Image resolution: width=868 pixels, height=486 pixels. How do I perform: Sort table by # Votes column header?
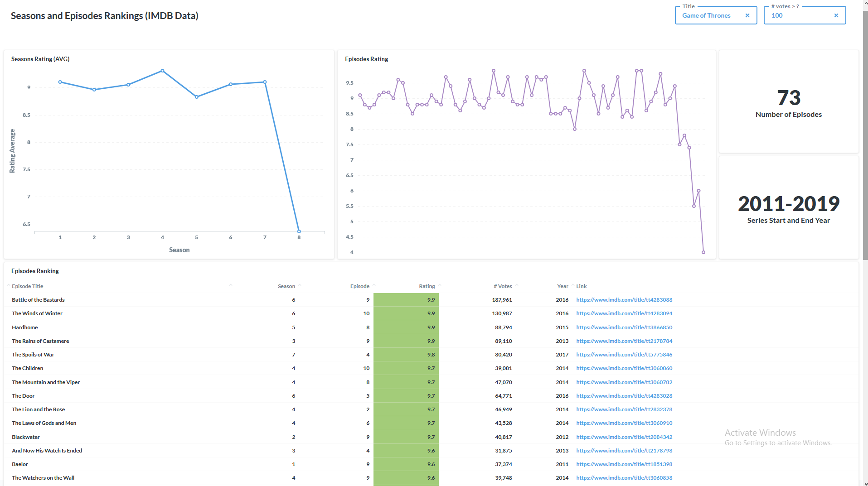503,286
